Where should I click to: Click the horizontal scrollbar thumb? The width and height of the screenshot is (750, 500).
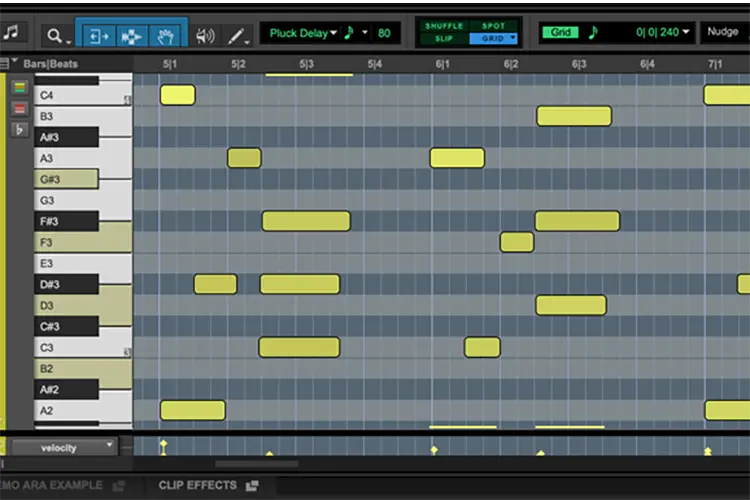pos(256,464)
